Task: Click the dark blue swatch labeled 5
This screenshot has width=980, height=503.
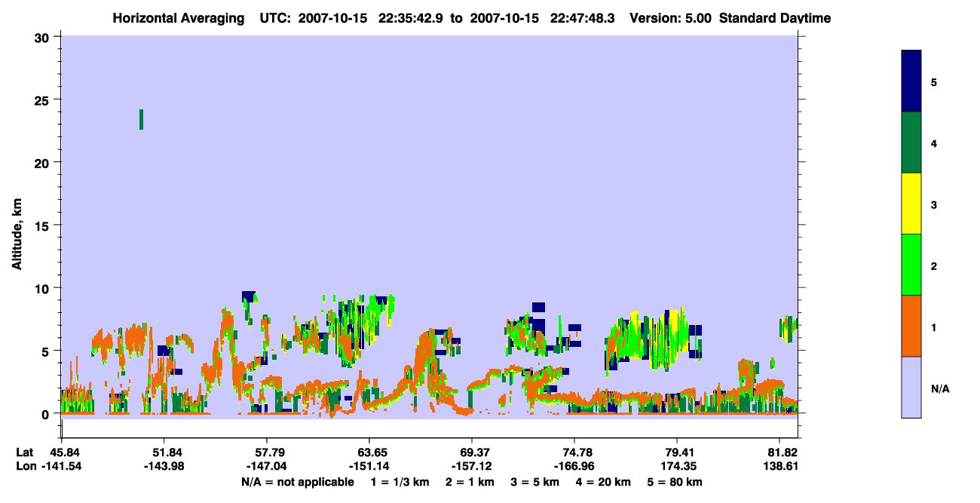Action: coord(911,81)
